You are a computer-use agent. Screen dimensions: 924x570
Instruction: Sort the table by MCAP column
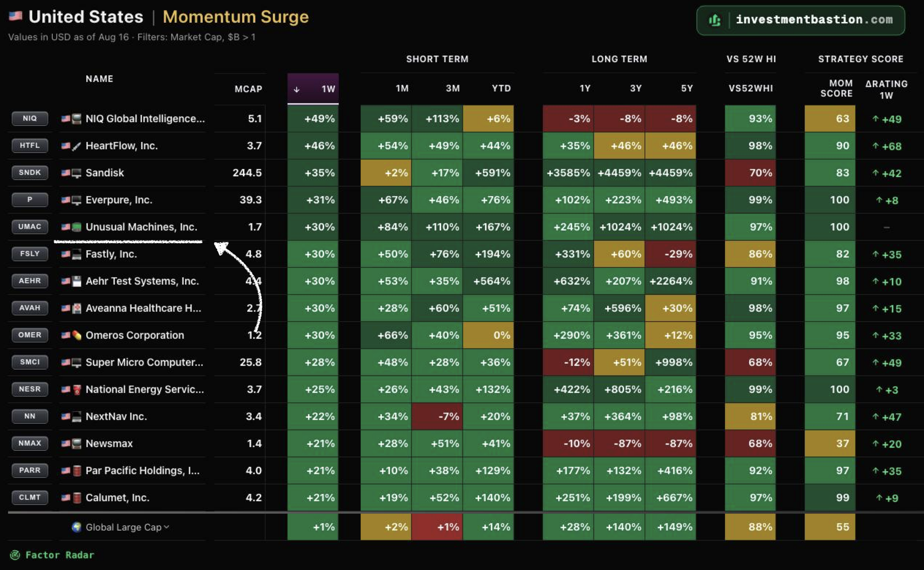click(x=248, y=89)
